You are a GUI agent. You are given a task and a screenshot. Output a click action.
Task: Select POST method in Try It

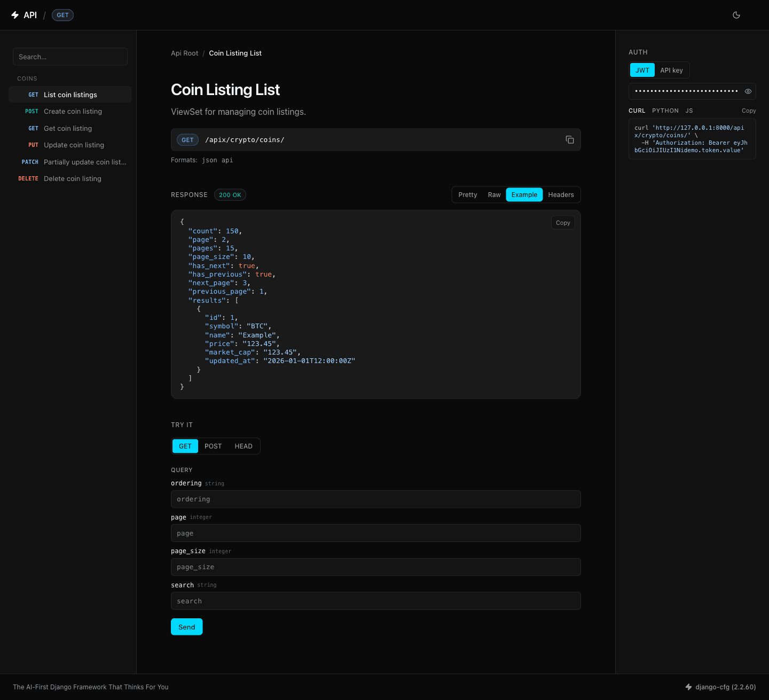pos(213,446)
